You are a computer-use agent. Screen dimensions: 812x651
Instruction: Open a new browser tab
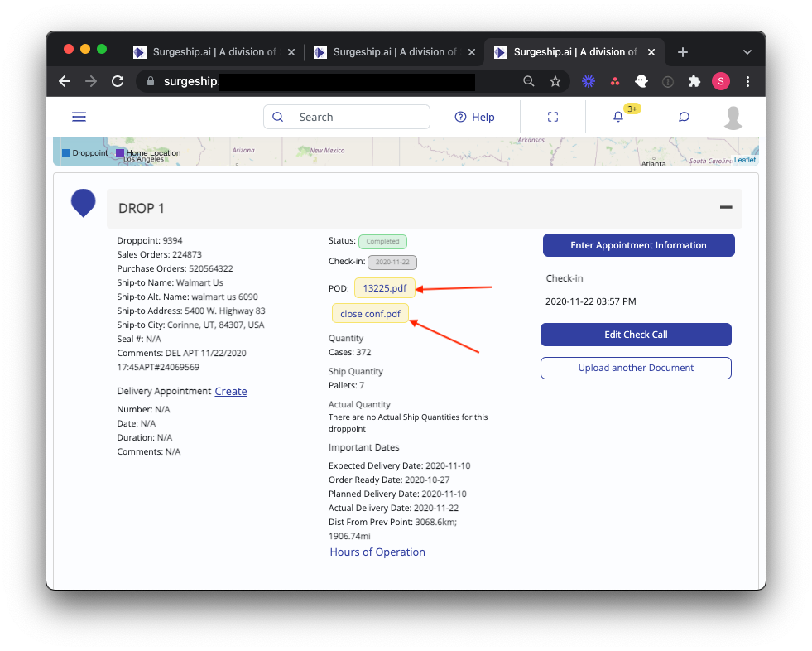(683, 52)
